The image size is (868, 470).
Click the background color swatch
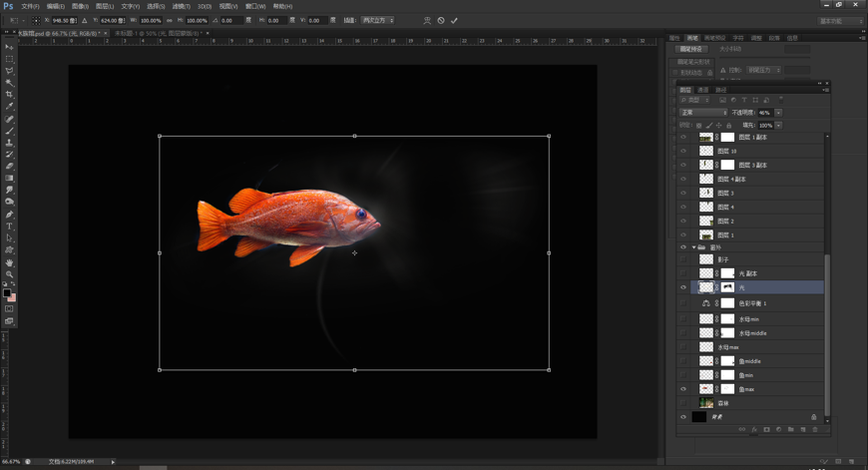click(12, 297)
